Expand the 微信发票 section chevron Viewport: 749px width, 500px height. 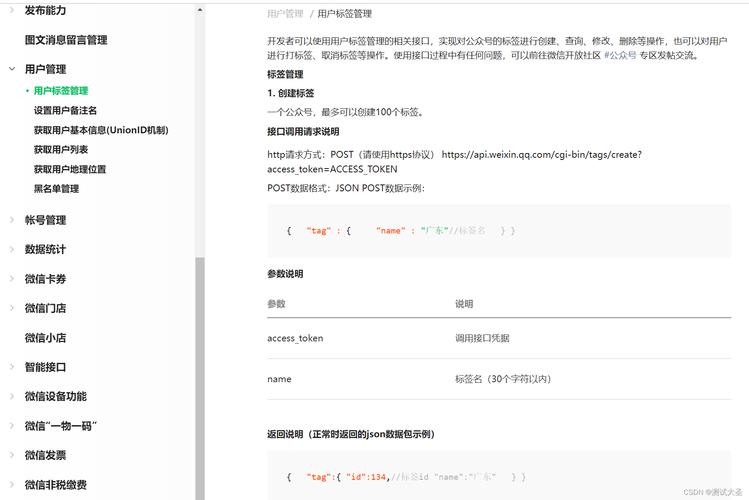point(12,455)
